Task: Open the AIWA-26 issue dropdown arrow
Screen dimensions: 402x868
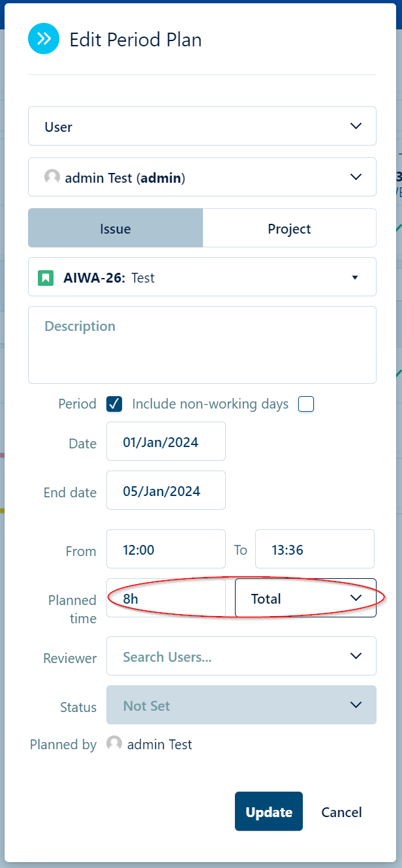Action: [355, 277]
